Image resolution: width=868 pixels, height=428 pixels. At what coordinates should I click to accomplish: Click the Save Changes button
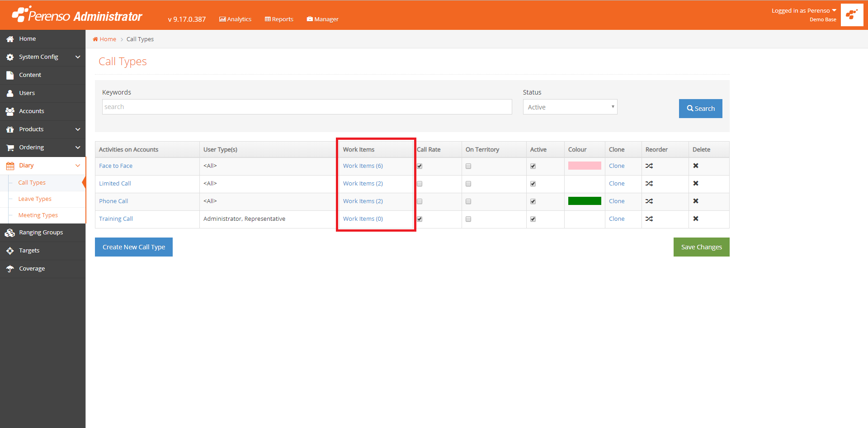(702, 247)
